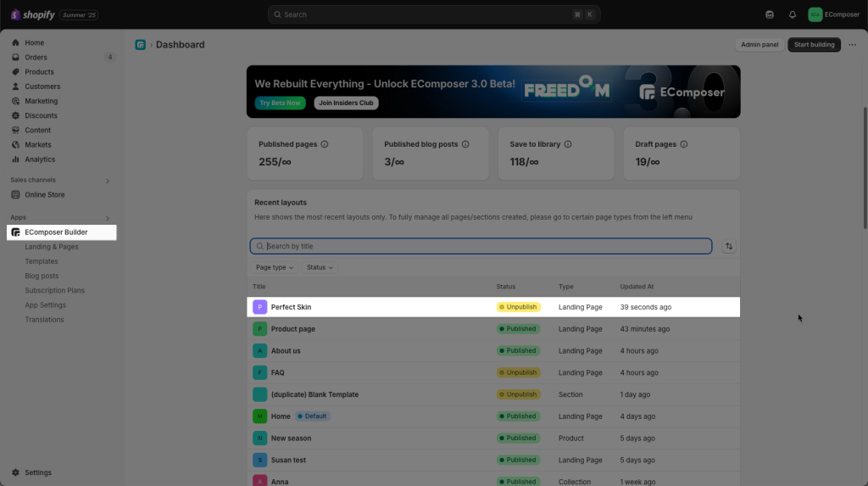Click the Susan test row icon

click(259, 460)
